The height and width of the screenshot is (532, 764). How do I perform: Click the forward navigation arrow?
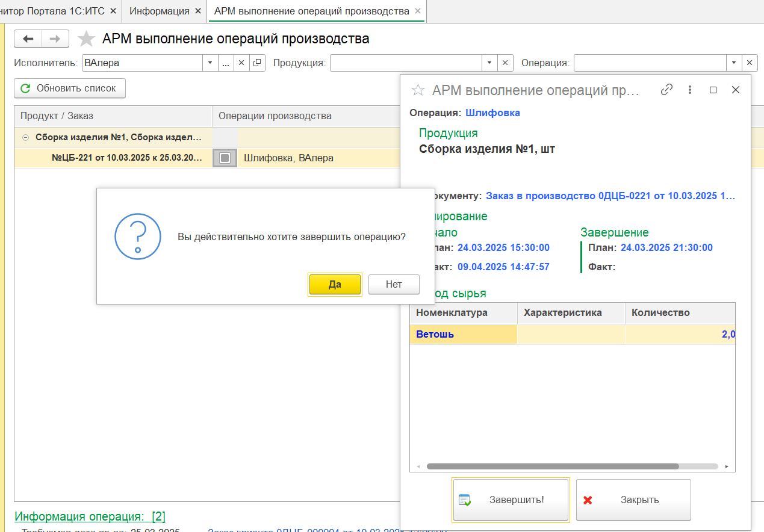(55, 39)
